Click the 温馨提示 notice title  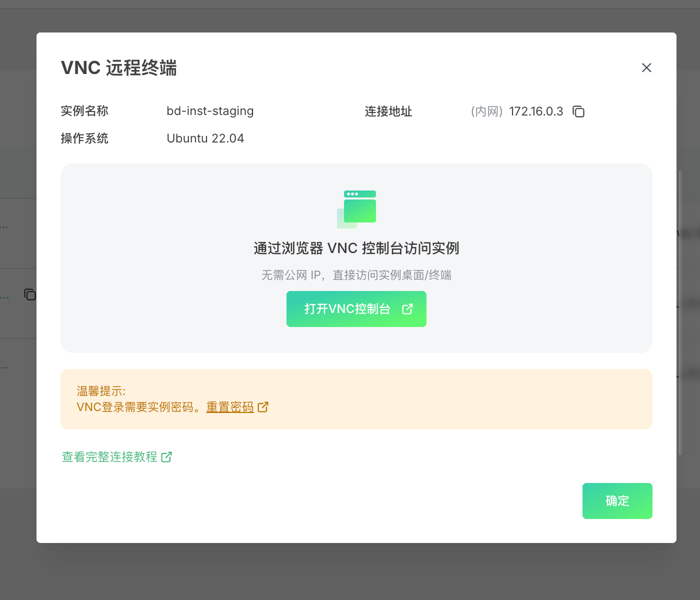pyautogui.click(x=101, y=391)
